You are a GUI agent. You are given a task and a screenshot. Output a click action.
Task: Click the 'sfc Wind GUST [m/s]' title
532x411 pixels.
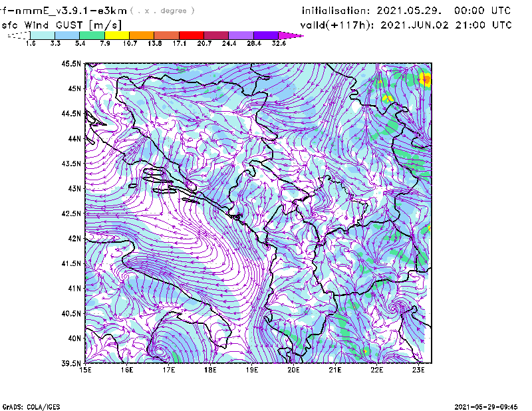tap(61, 25)
